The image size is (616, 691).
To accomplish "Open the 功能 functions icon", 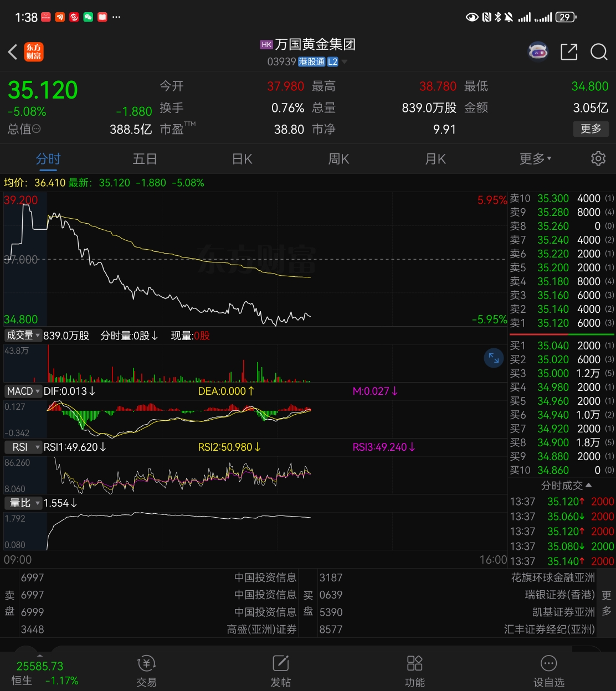I will click(x=415, y=671).
